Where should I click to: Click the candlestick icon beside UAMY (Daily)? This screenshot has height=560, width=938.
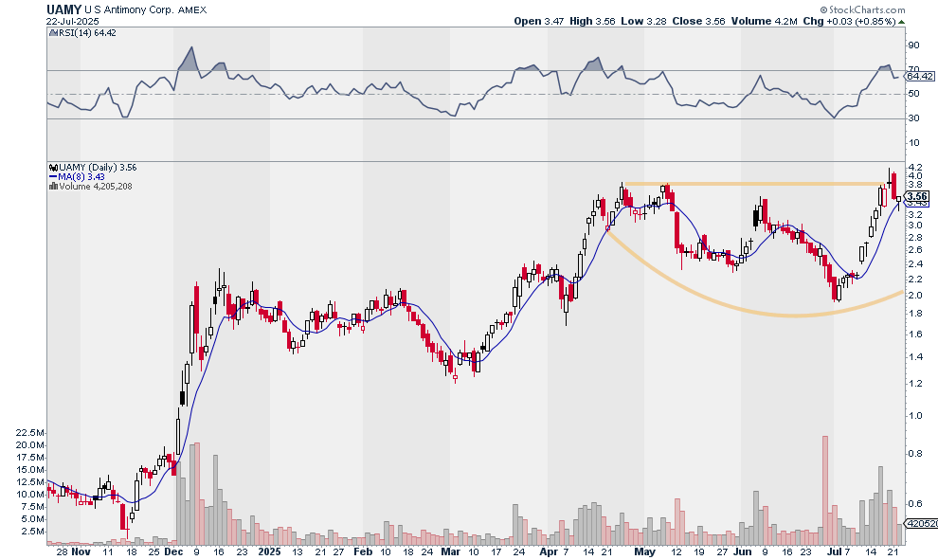click(53, 168)
